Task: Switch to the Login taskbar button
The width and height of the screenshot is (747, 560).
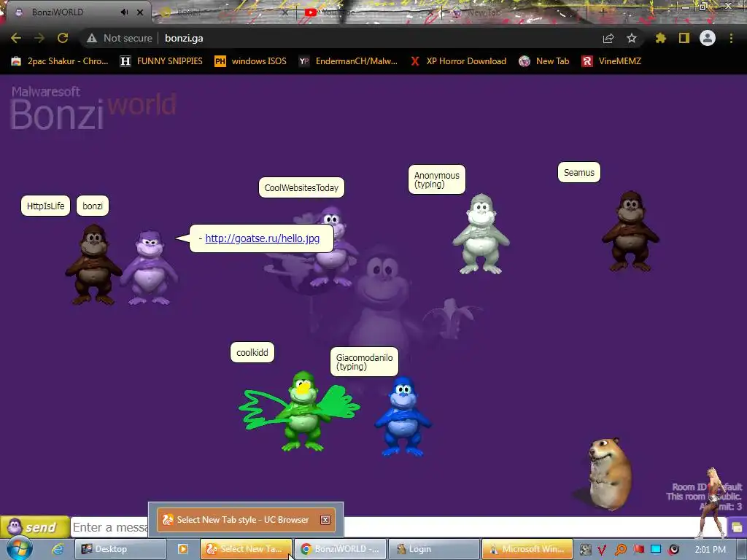Action: pos(434,549)
